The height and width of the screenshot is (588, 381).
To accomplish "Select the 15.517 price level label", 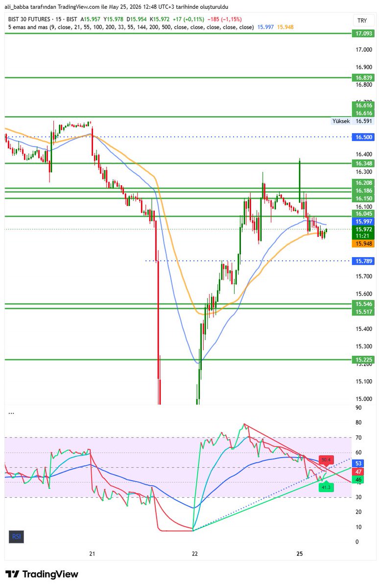I will [x=363, y=312].
